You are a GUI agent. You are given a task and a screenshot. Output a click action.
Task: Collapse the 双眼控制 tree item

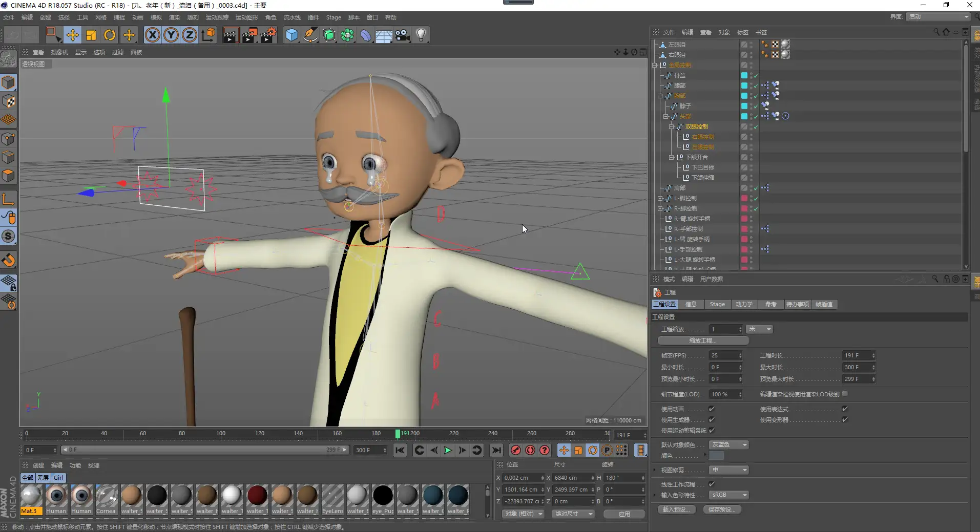671,126
